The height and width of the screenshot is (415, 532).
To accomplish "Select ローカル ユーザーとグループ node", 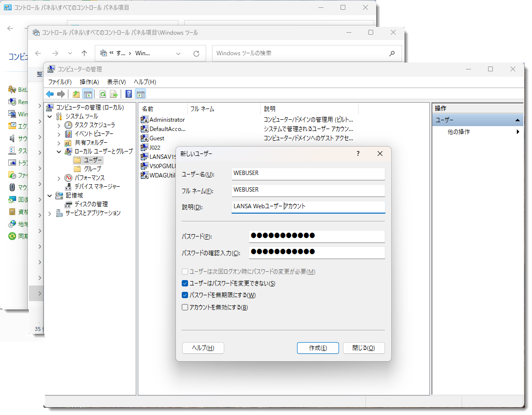I will pyautogui.click(x=104, y=151).
